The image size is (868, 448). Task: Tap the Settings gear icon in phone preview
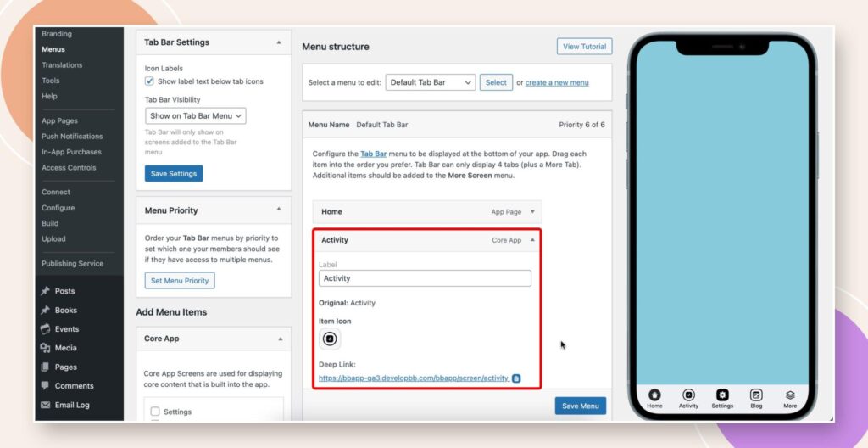coord(722,395)
